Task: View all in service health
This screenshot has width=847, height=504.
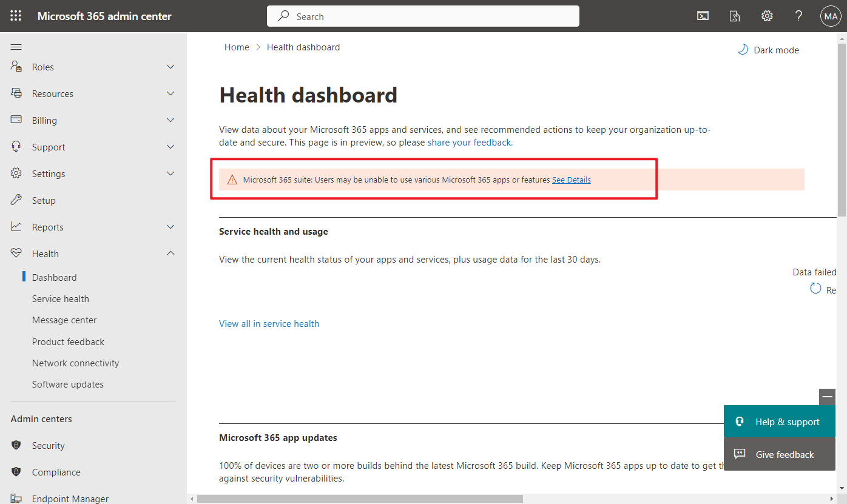Action: [269, 323]
